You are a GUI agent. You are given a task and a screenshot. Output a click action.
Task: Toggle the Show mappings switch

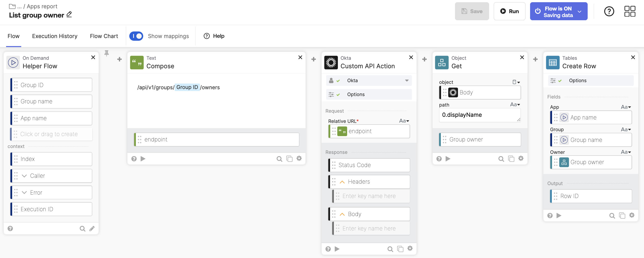[136, 36]
